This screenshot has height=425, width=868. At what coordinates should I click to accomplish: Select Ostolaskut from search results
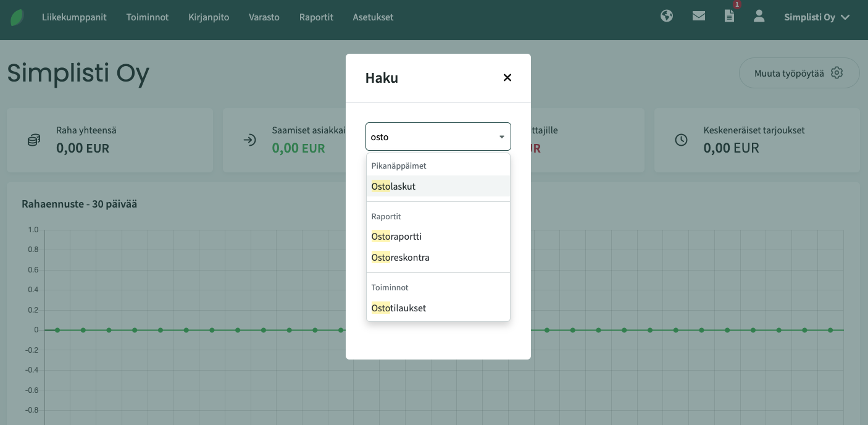tap(438, 186)
